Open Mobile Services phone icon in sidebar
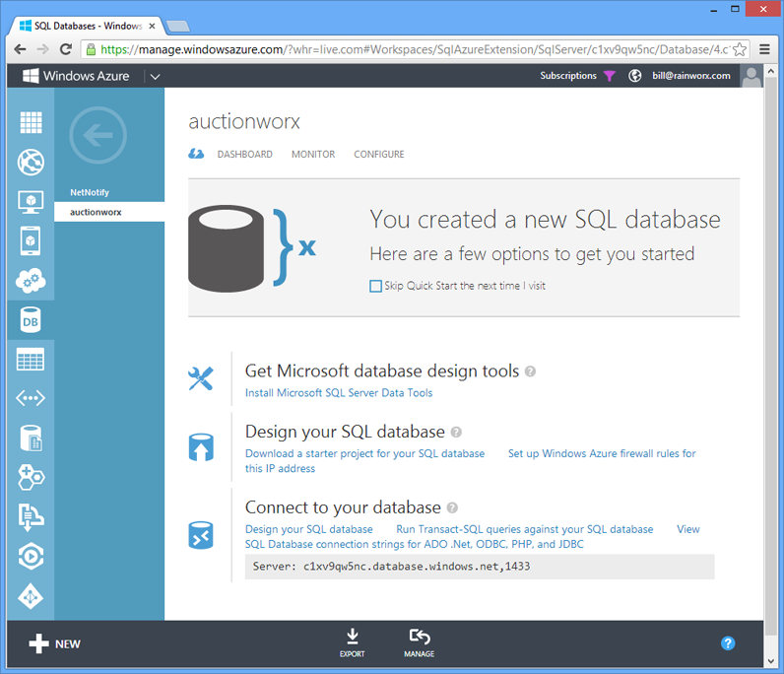 pyautogui.click(x=31, y=241)
